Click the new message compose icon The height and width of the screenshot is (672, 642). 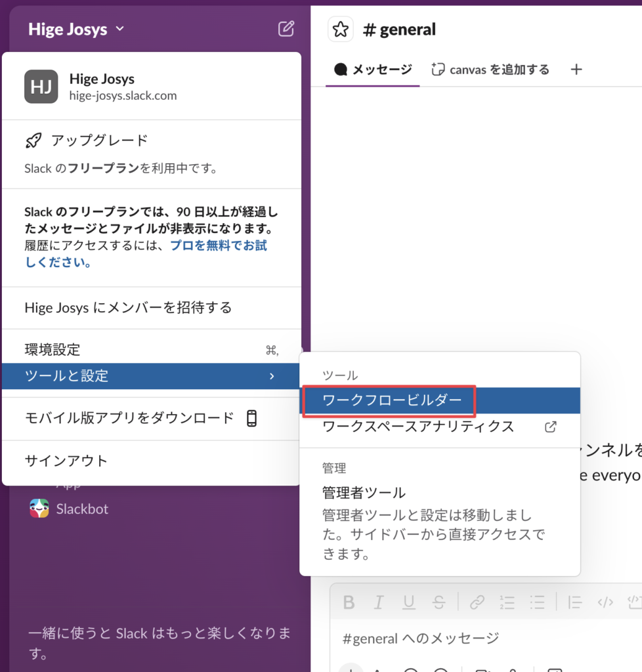tap(286, 29)
